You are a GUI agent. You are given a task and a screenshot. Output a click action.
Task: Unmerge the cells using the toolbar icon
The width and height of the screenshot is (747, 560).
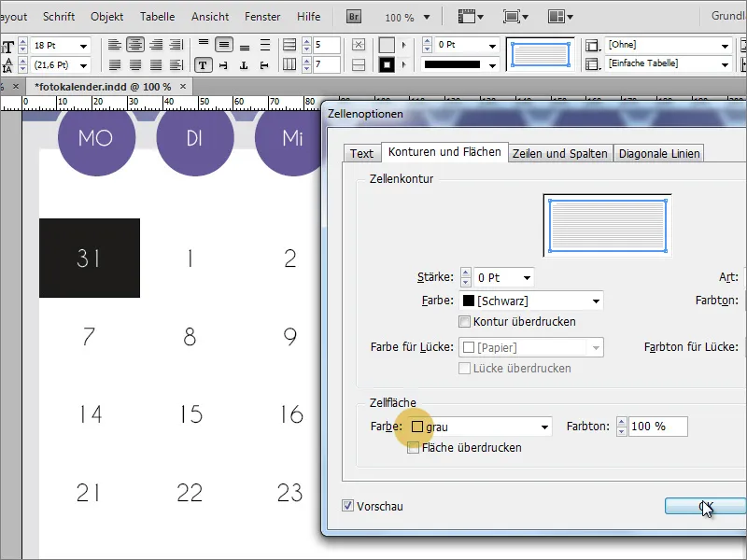pyautogui.click(x=359, y=64)
